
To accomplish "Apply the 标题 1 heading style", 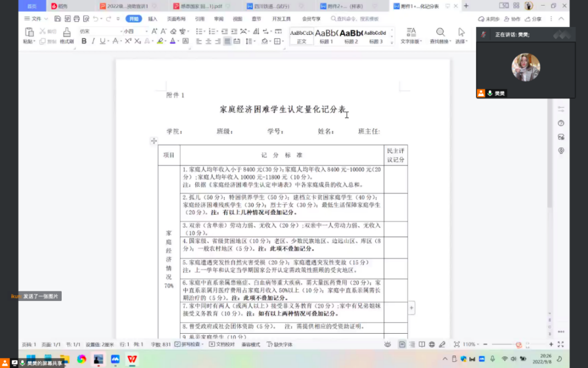I will point(326,35).
